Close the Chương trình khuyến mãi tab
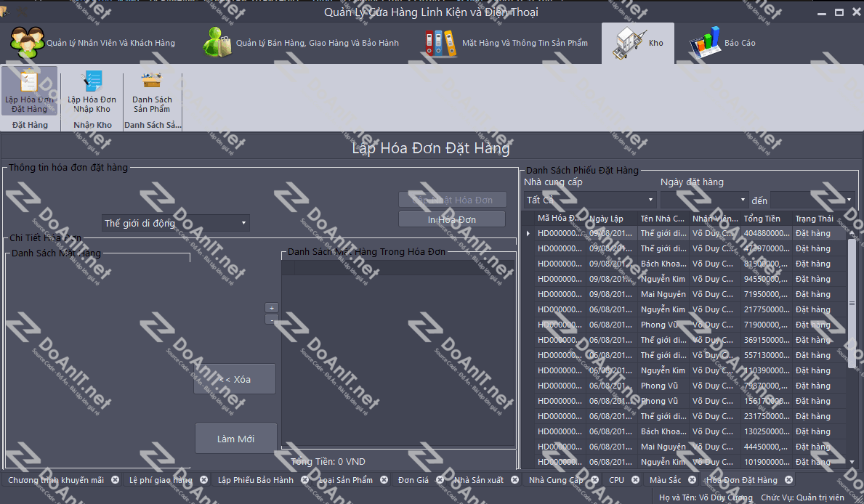864x504 pixels. pos(115,480)
